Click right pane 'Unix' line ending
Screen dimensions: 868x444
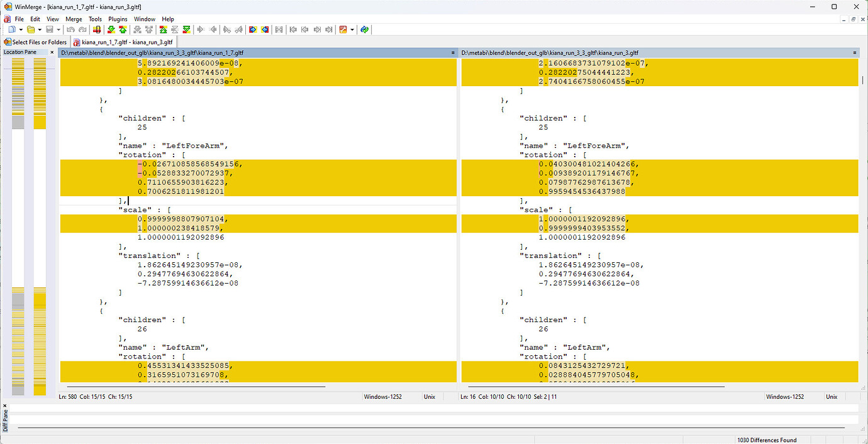tap(832, 397)
